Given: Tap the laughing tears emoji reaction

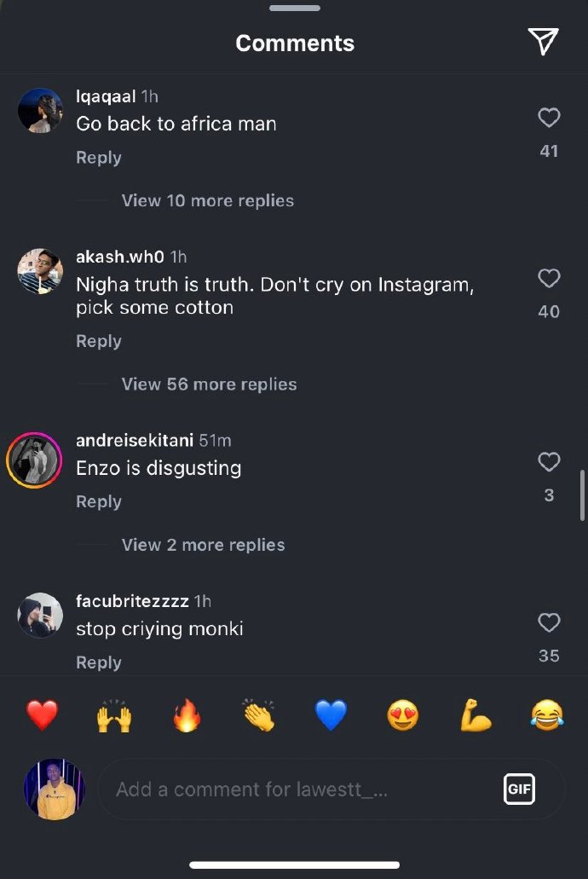Looking at the screenshot, I should 547,716.
